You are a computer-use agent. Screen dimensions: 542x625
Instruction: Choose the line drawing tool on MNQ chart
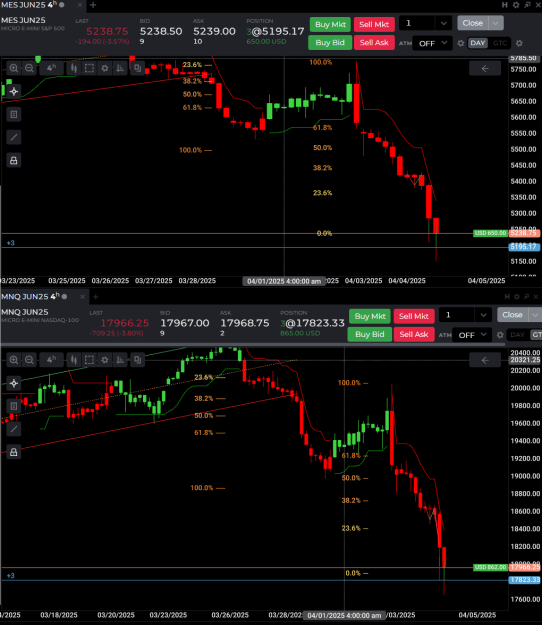[14, 429]
